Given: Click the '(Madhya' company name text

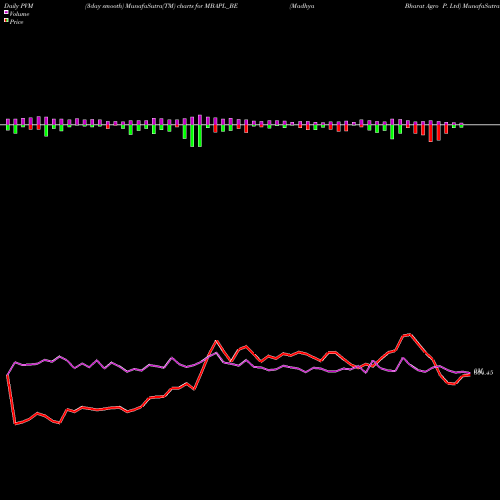Looking at the screenshot, I should (302, 6).
